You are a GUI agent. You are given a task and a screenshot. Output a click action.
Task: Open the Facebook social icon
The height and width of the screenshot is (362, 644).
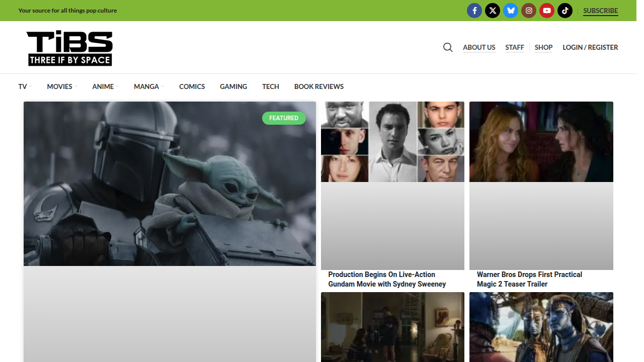(474, 11)
